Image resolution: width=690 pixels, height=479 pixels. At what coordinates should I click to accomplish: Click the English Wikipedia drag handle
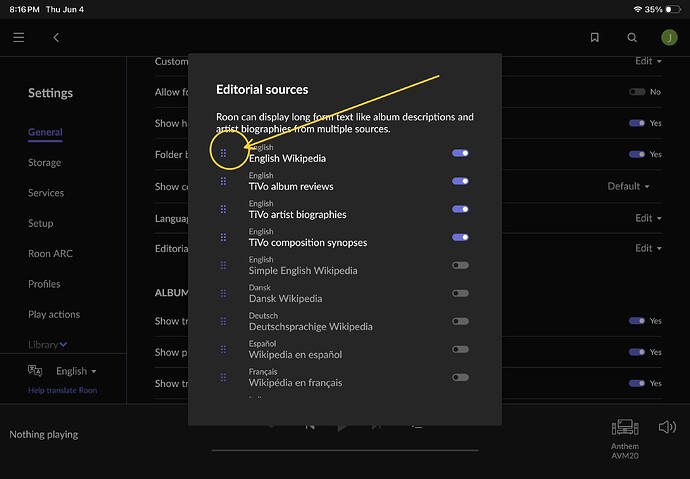[x=224, y=153]
